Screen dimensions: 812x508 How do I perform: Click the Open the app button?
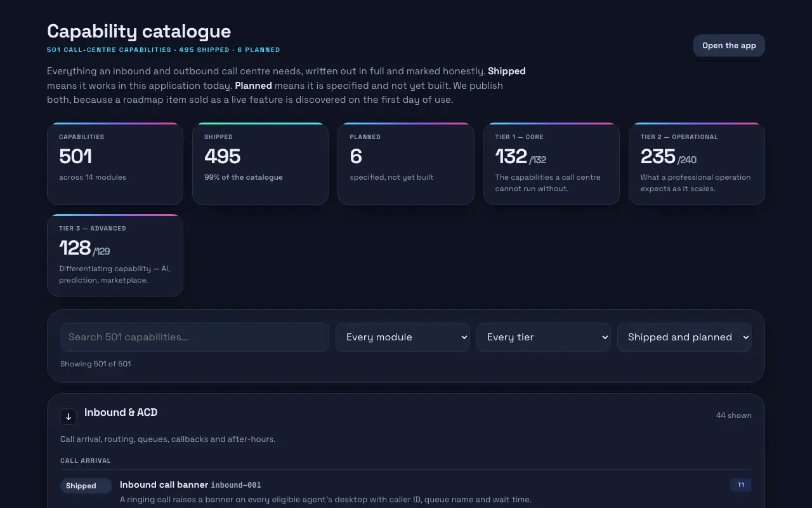[x=729, y=46]
